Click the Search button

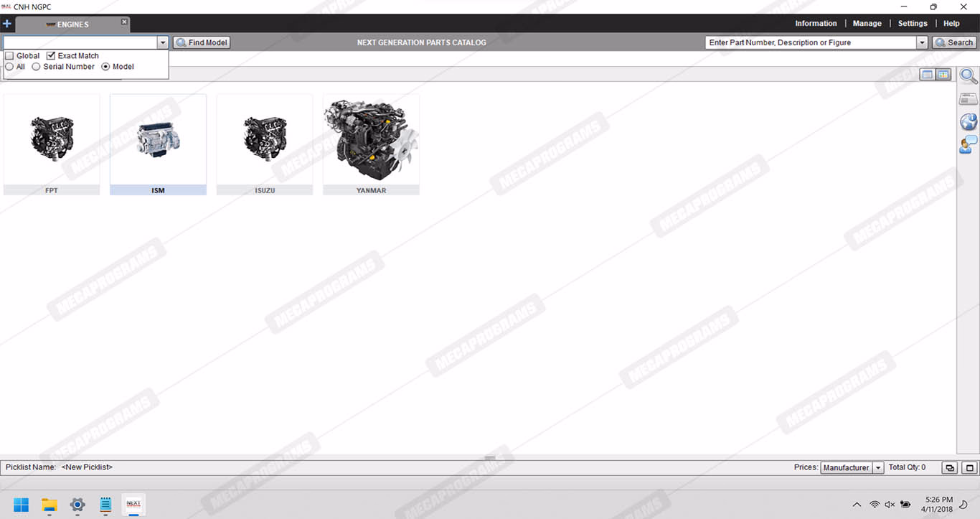(x=954, y=43)
